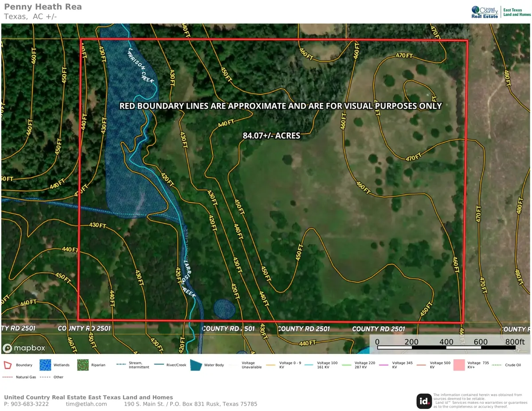Click the tim@etlah.com email address
532x411 pixels.
pyautogui.click(x=86, y=404)
